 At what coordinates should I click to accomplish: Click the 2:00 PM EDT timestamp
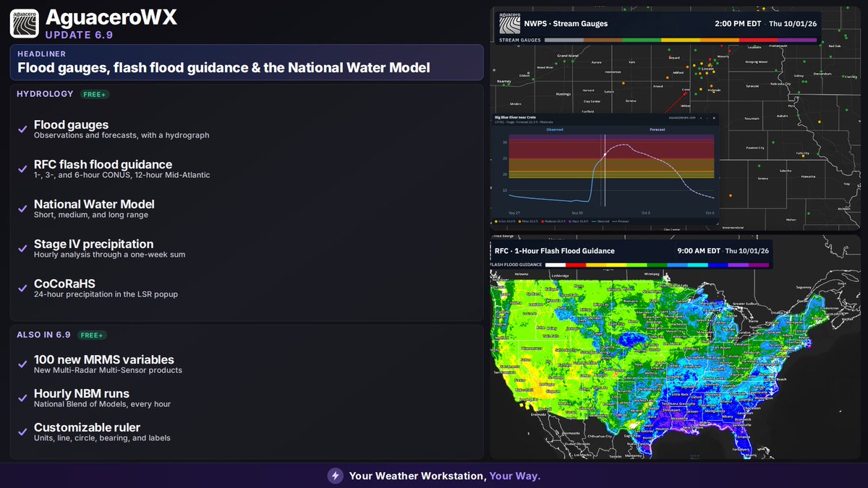738,24
